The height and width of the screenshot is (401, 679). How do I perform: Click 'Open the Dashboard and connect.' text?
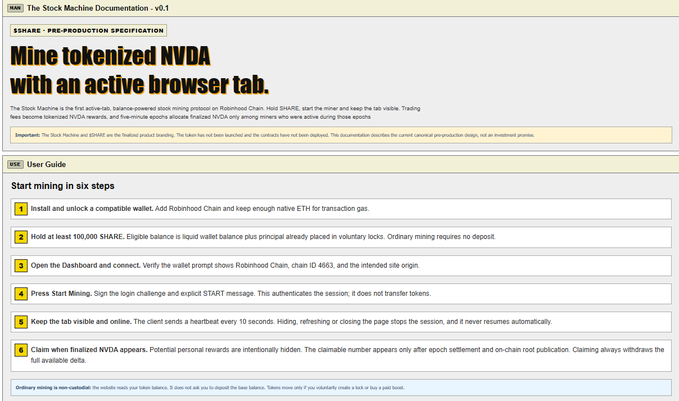(86, 265)
